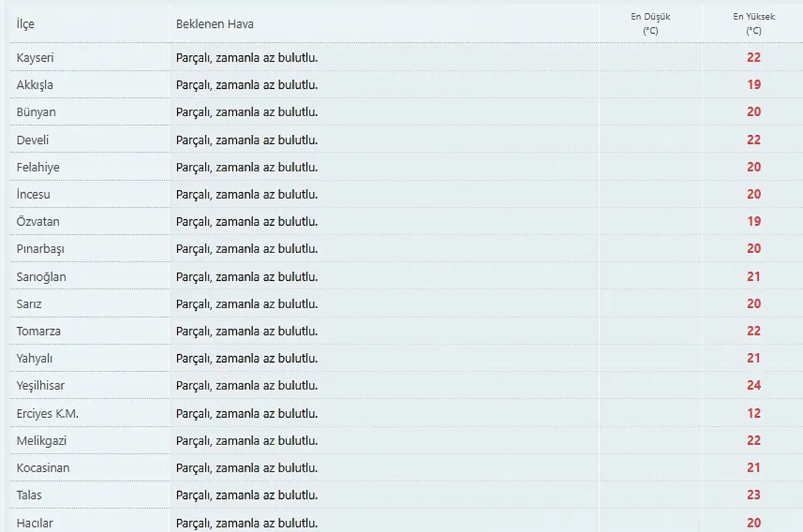
Task: Click Erciyes K.M. temperature value 12
Action: point(753,413)
